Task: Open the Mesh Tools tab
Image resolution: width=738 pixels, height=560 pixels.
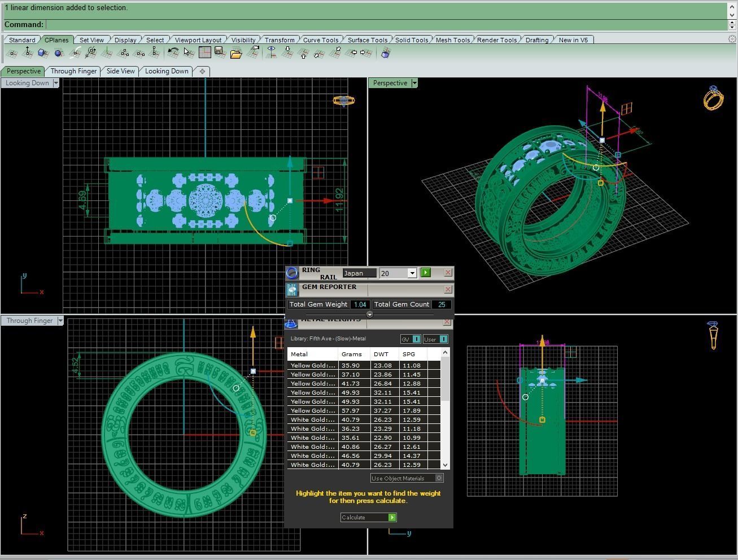Action: (453, 40)
